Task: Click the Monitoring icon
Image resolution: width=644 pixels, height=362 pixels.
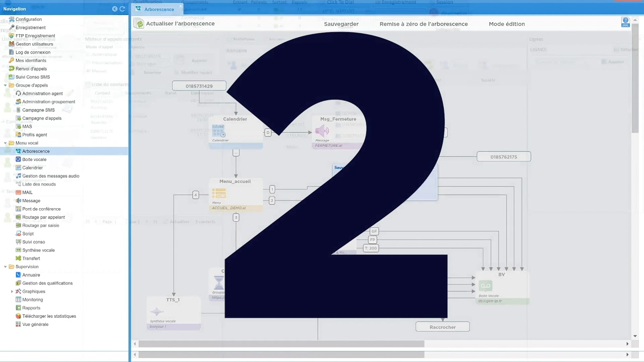Action: 18,300
